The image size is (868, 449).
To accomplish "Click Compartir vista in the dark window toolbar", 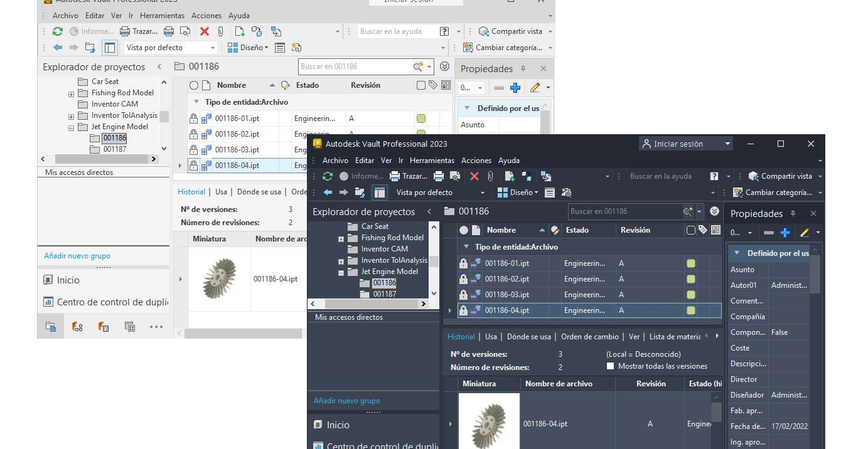I will click(x=780, y=176).
